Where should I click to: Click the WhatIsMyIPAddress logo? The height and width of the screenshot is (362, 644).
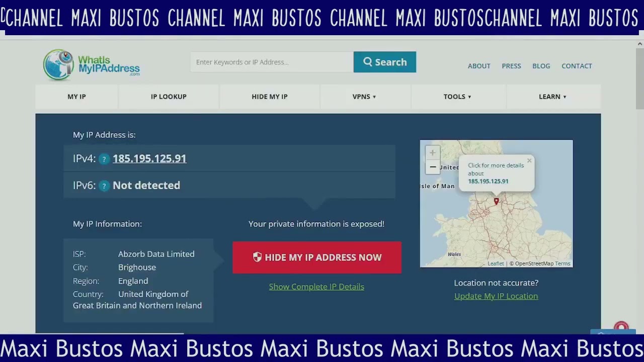(x=92, y=64)
